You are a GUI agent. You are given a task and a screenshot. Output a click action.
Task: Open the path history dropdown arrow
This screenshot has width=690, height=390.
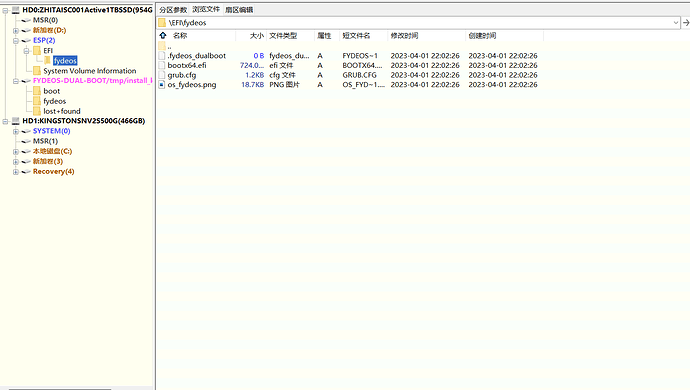tap(675, 22)
